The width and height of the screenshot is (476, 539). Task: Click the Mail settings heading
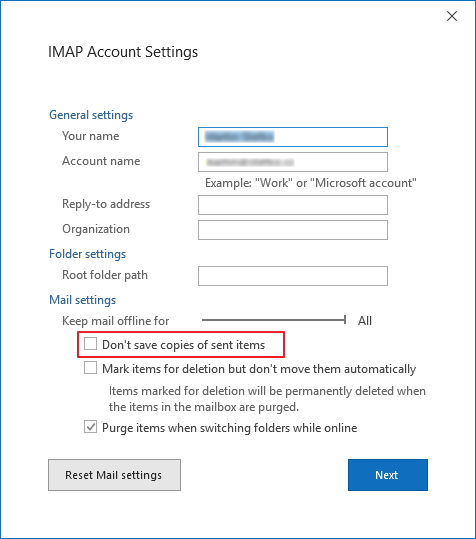click(x=82, y=300)
